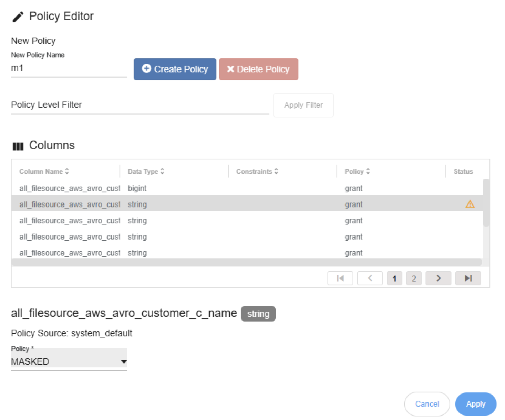The height and width of the screenshot is (420, 505).
Task: Sort the table by Constraints
Action: pyautogui.click(x=257, y=171)
